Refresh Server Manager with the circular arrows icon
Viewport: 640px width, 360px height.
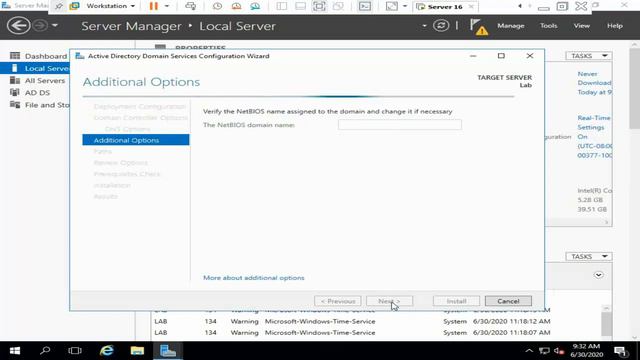click(441, 26)
